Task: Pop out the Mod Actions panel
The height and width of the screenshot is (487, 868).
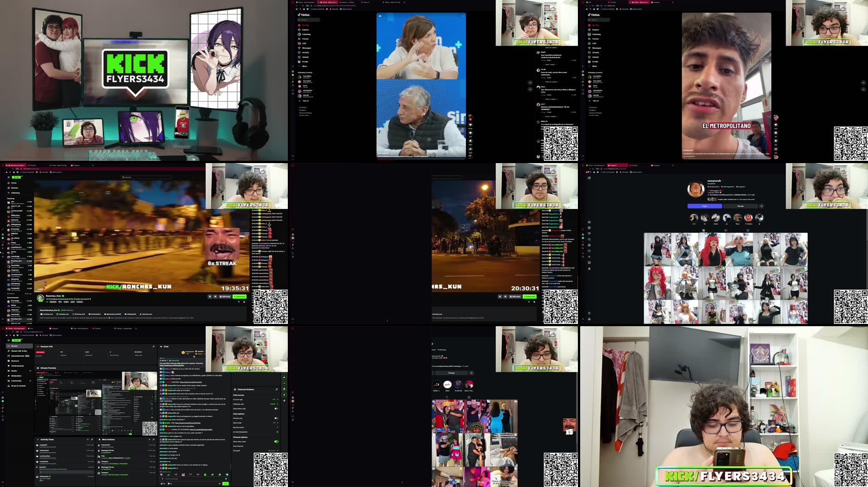Action: 153,439
